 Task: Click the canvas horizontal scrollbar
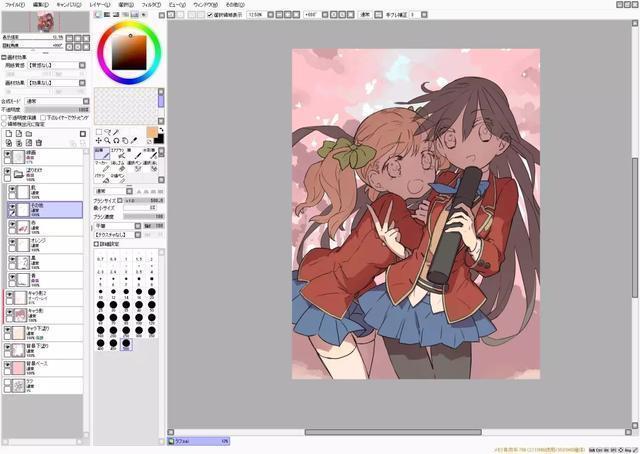coord(393,432)
